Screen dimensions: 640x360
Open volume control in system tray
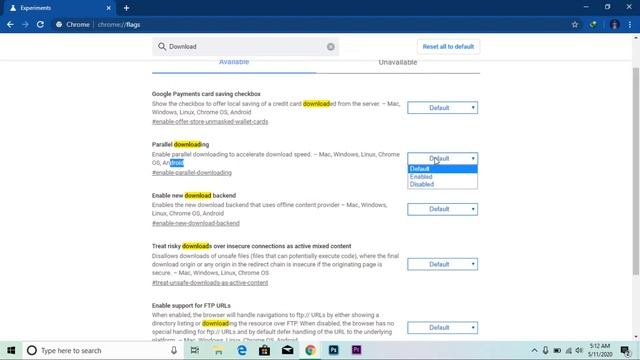click(x=579, y=350)
